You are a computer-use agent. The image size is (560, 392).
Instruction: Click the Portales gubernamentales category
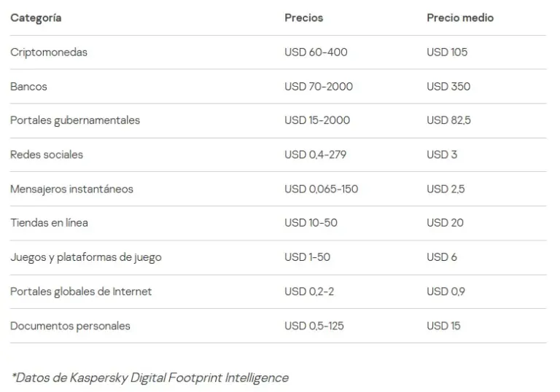[75, 120]
